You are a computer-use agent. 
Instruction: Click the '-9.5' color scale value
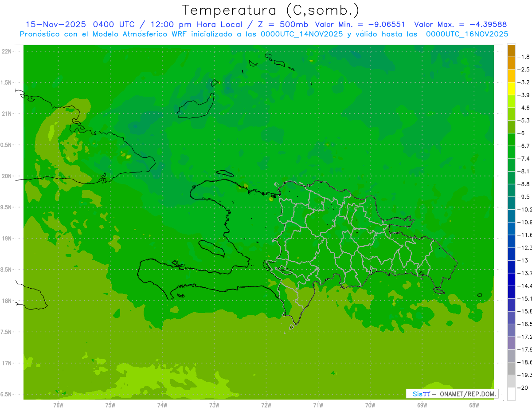(x=524, y=197)
